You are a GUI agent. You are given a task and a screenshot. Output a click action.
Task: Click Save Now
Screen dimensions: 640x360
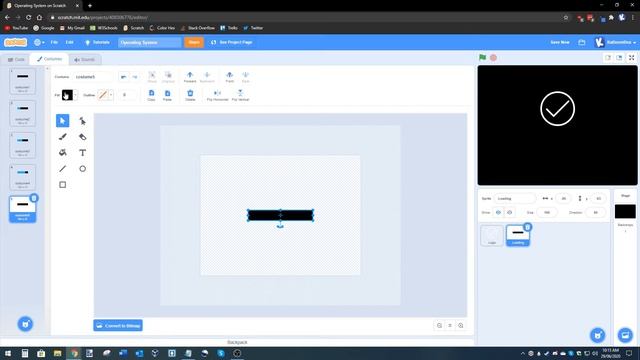[x=560, y=42]
